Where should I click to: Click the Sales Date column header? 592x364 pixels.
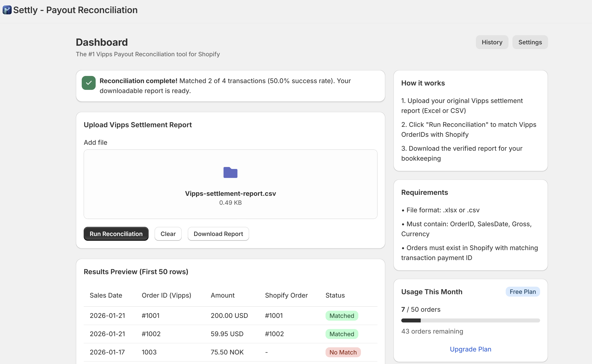pos(106,295)
